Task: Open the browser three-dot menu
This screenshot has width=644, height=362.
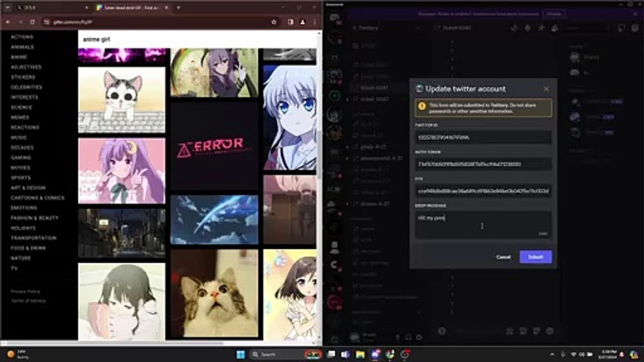Action: click(314, 22)
